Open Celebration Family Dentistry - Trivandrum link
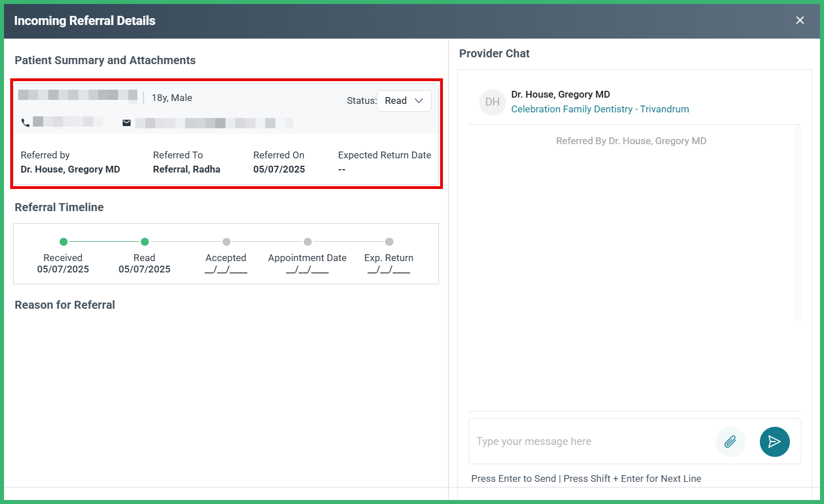This screenshot has width=824, height=504. click(600, 109)
